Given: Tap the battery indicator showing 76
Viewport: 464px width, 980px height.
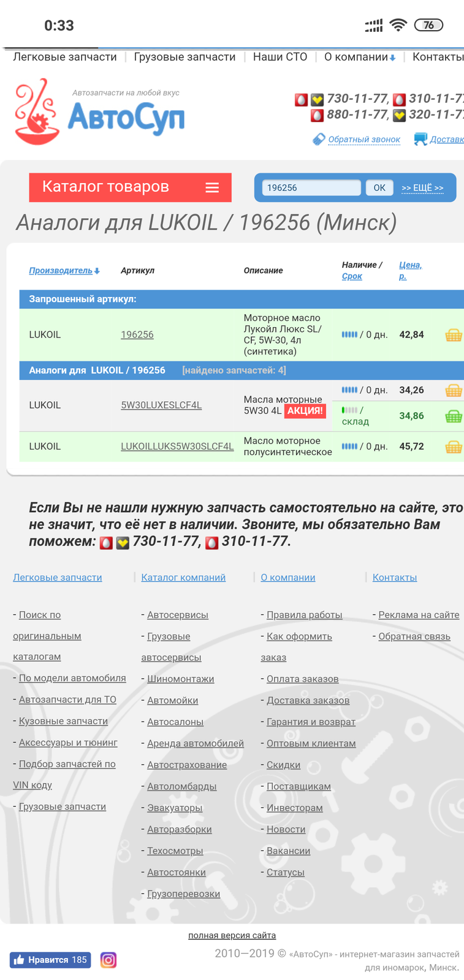Looking at the screenshot, I should pos(428,25).
